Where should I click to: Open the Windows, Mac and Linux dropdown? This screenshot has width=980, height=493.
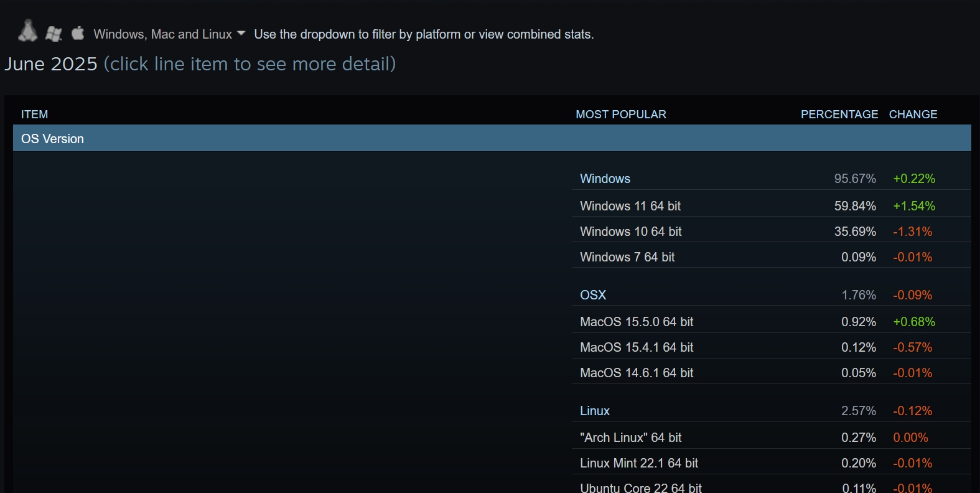pos(169,34)
